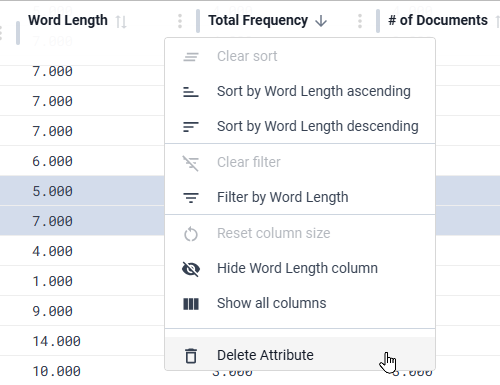This screenshot has height=385, width=500.
Task: Select Show all columns
Action: point(300,303)
